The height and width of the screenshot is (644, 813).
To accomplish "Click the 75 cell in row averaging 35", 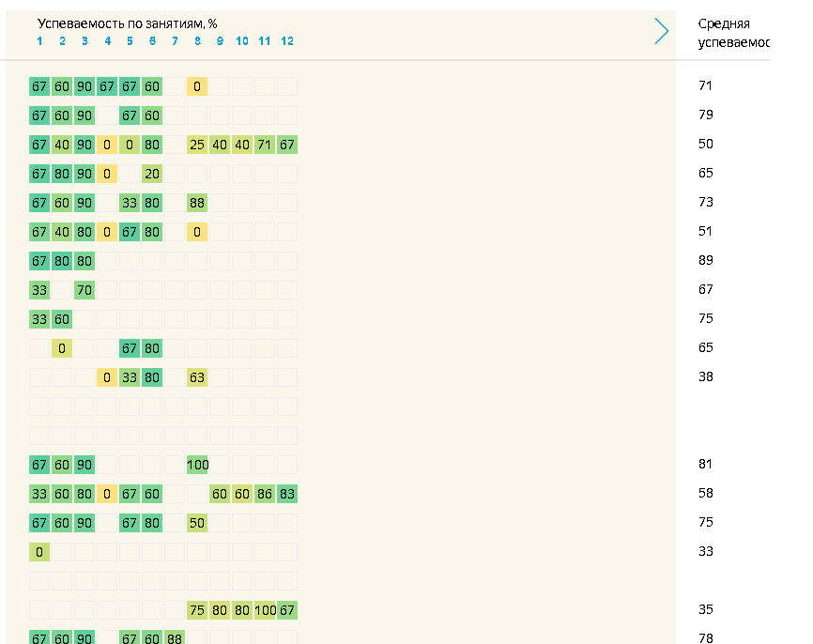I will 197,610.
